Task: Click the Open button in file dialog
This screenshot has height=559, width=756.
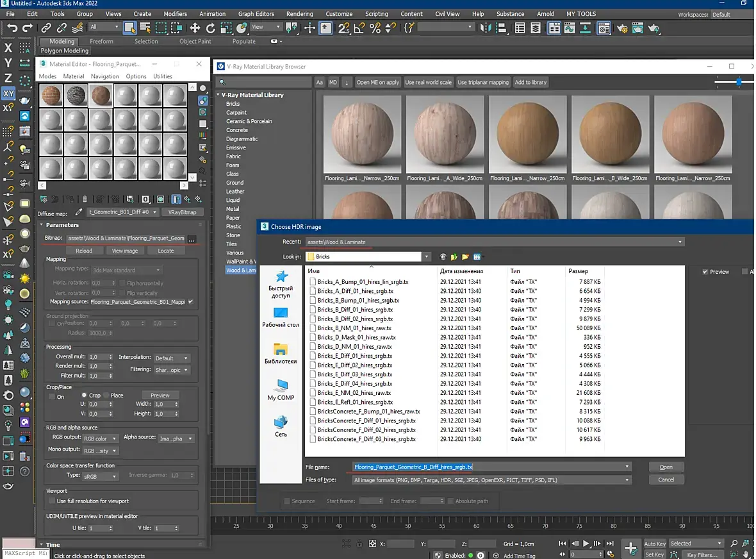Action: click(x=666, y=467)
